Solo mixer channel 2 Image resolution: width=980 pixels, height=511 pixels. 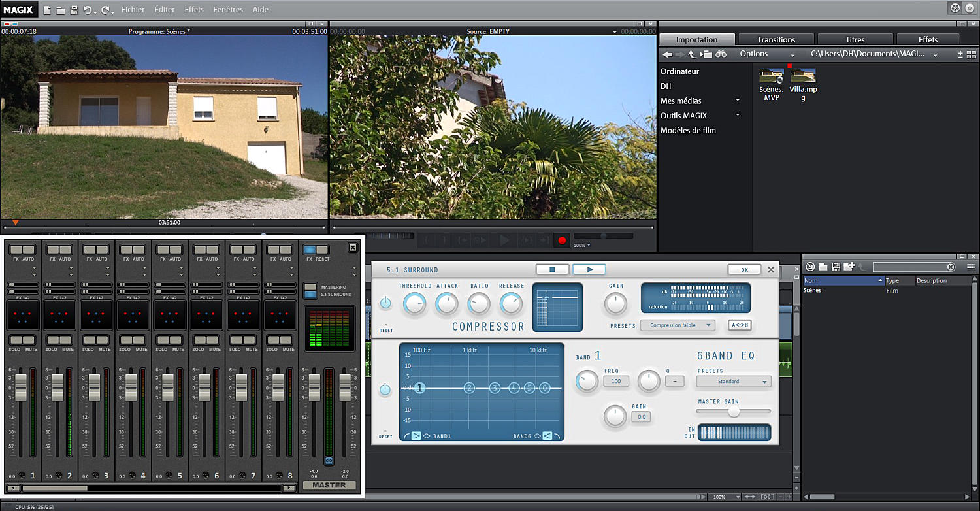[x=53, y=340]
